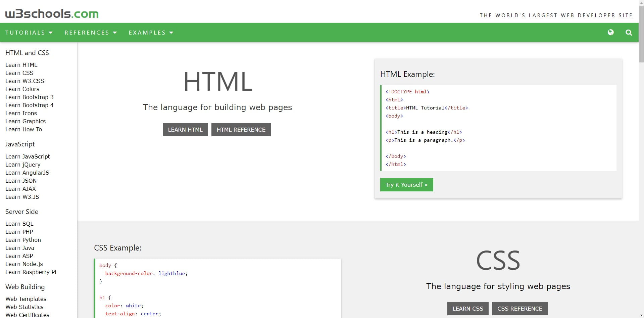Open Learn JSON sidebar link
644x318 pixels.
coord(21,181)
